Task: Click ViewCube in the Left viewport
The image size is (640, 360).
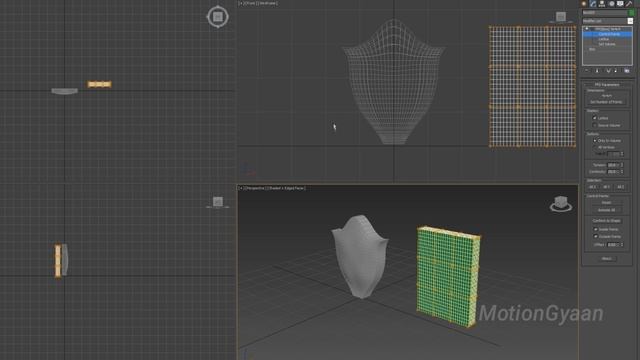Action: tap(218, 202)
